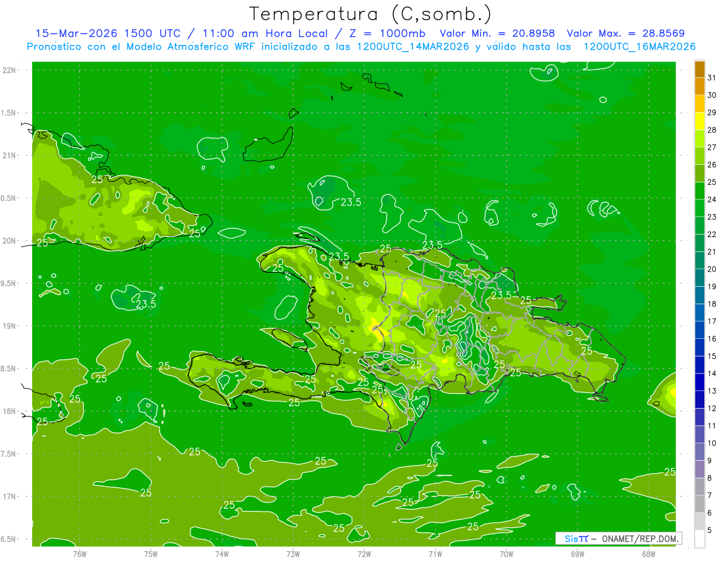Click the '17N' latitude axis label
This screenshot has height=562, width=728.
[x=10, y=497]
